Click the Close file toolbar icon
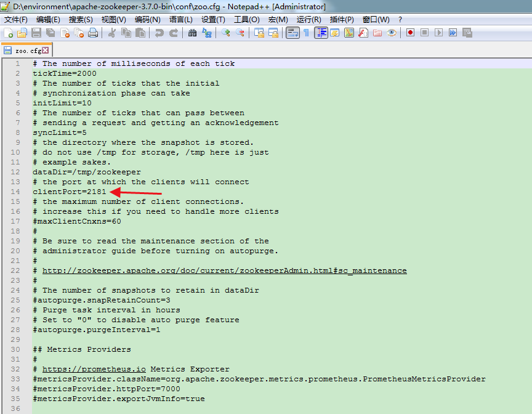Screen dimensions: 532x414 pyautogui.click(x=65, y=33)
